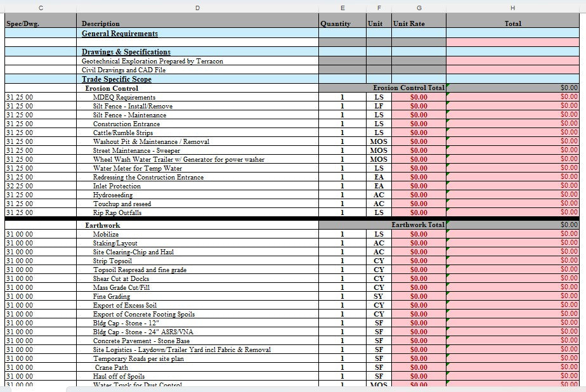
Task: Select column H header
Action: pos(512,7)
